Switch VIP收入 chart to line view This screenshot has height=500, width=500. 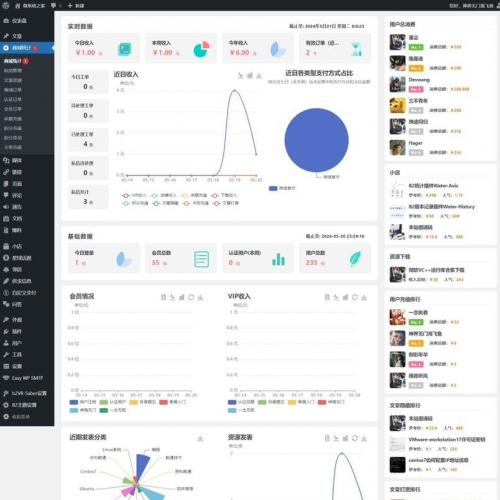(x=336, y=297)
